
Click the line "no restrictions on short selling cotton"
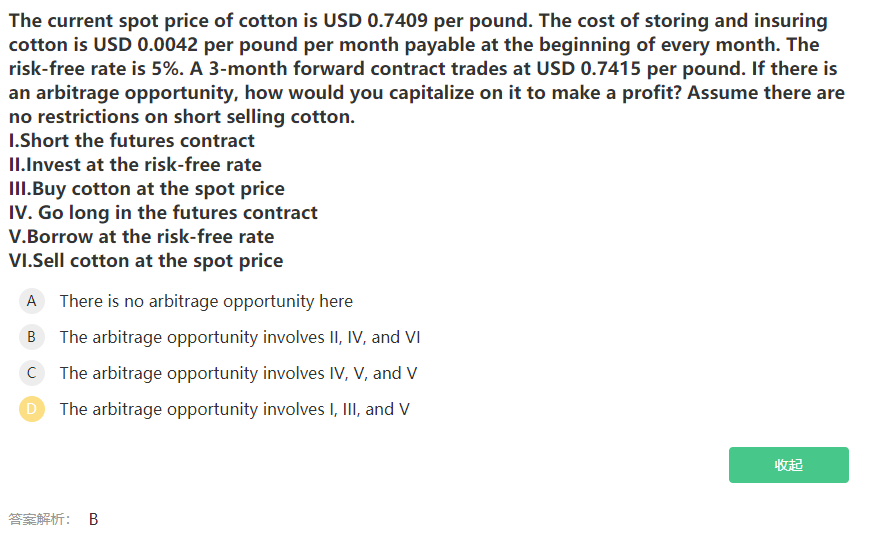click(x=181, y=117)
